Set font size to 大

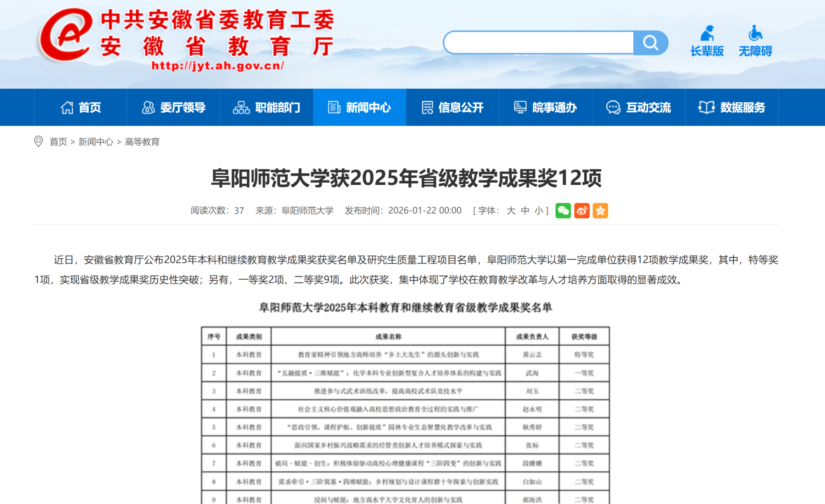(x=511, y=211)
